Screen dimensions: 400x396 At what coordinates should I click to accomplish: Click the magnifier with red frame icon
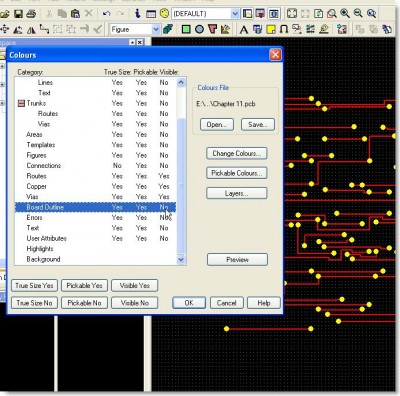click(332, 14)
